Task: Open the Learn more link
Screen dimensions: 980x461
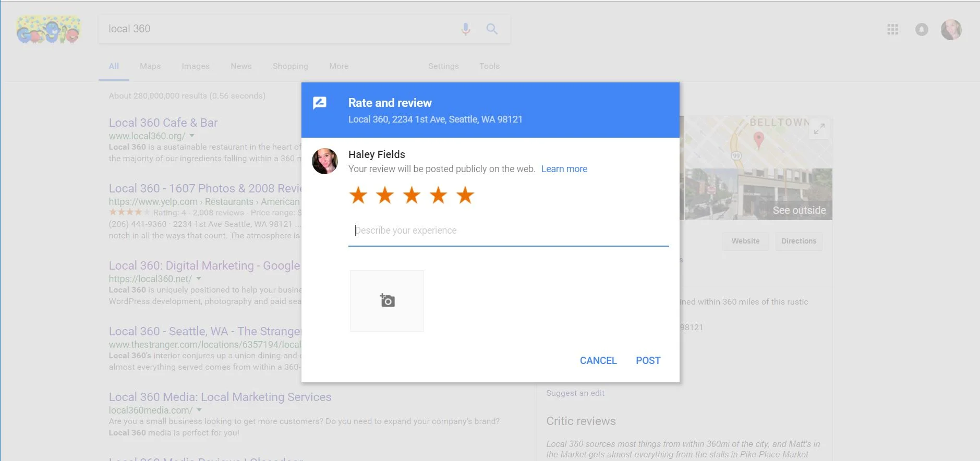Action: tap(564, 169)
